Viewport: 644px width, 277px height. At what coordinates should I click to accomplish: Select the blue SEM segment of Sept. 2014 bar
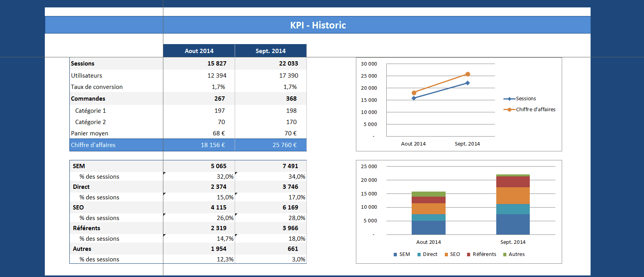[513, 224]
